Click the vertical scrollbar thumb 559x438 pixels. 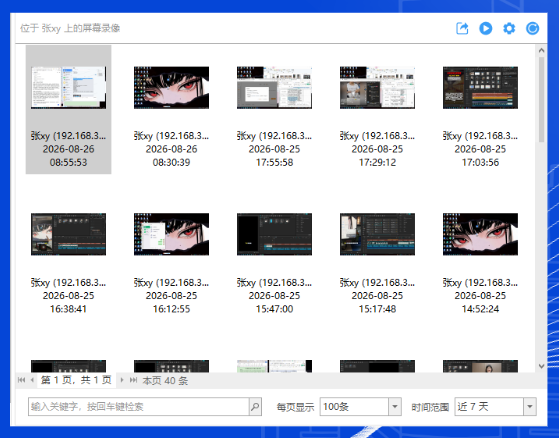click(x=541, y=99)
